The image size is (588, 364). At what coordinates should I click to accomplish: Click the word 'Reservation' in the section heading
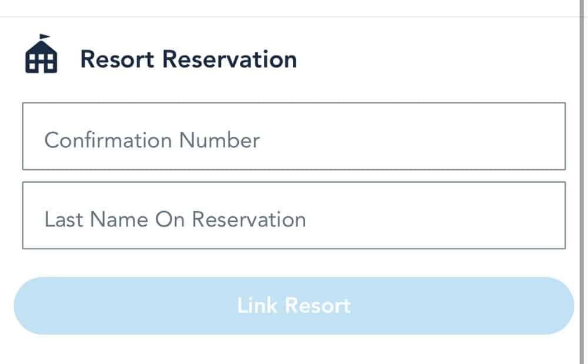229,59
